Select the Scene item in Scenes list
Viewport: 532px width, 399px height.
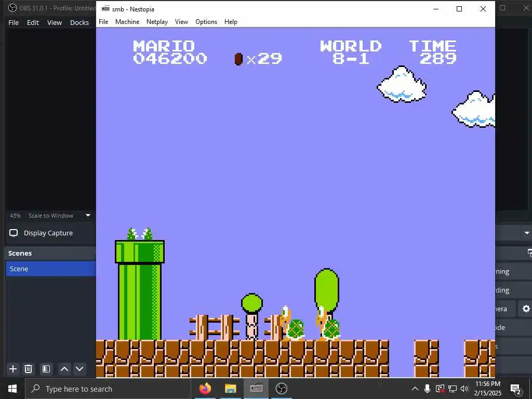(51, 269)
